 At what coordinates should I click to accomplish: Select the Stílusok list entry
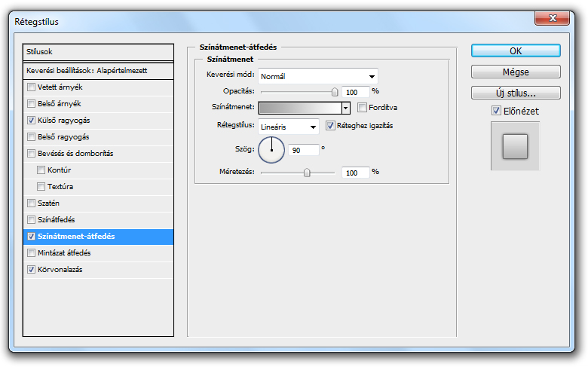click(98, 52)
